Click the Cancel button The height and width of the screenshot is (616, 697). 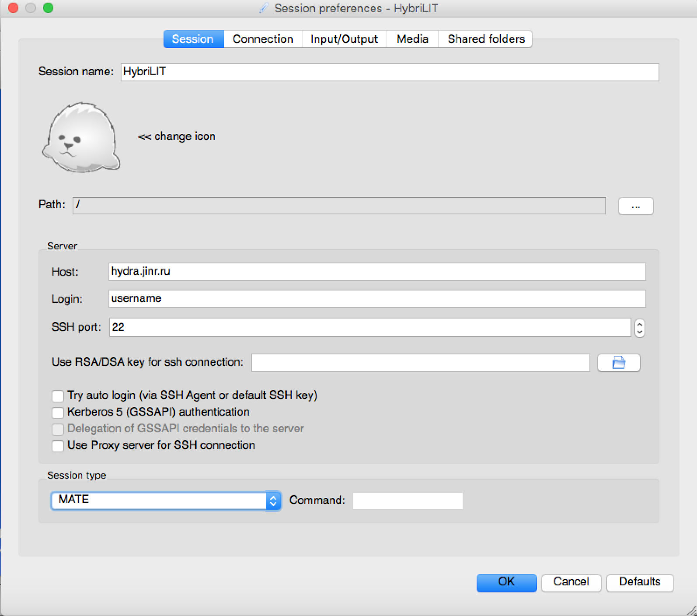[571, 582]
